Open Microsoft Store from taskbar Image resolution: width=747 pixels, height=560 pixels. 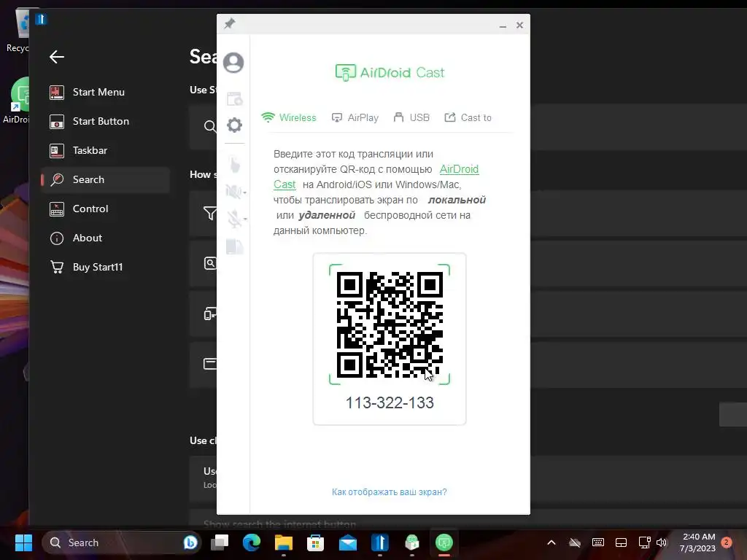tap(315, 542)
